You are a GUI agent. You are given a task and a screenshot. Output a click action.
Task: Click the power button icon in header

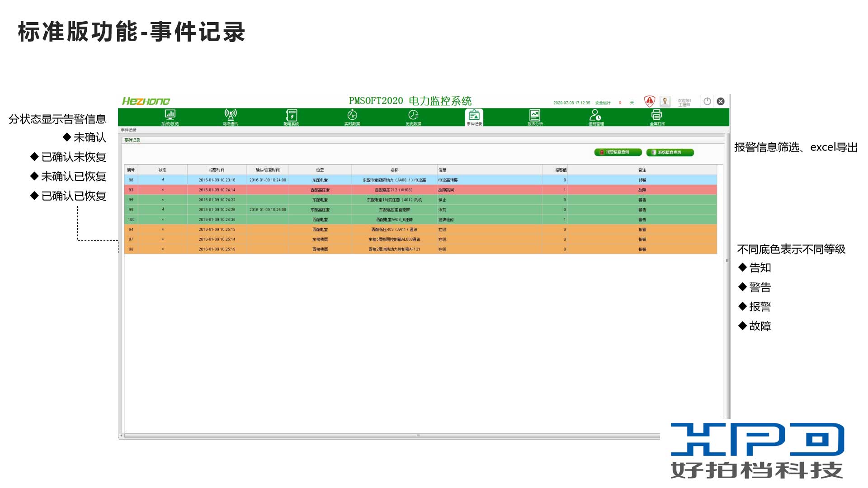click(x=707, y=101)
